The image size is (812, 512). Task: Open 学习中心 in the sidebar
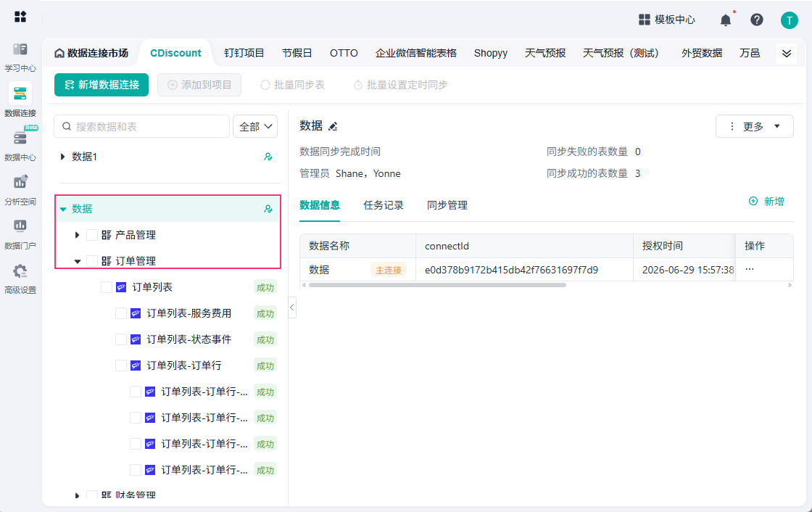coord(20,57)
